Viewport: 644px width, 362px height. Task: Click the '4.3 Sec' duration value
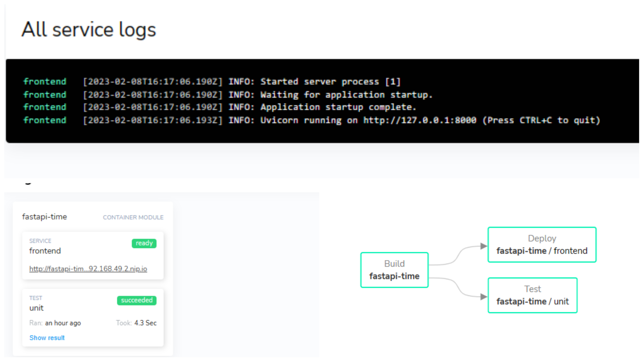click(145, 323)
